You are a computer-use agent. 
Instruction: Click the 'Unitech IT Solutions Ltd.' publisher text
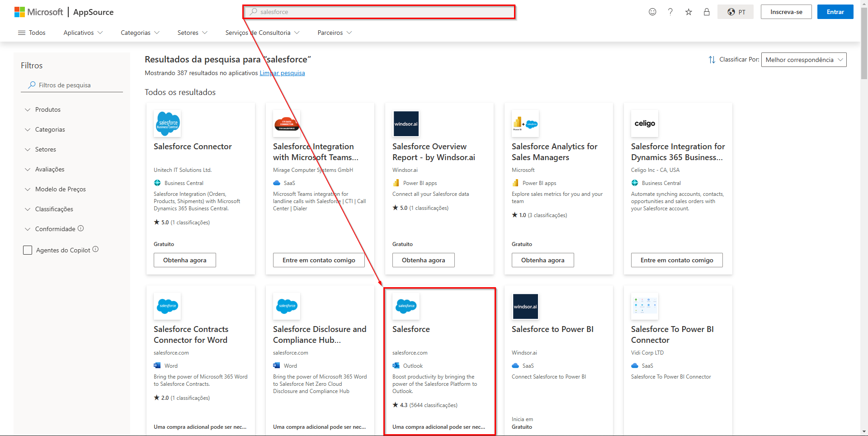[183, 170]
